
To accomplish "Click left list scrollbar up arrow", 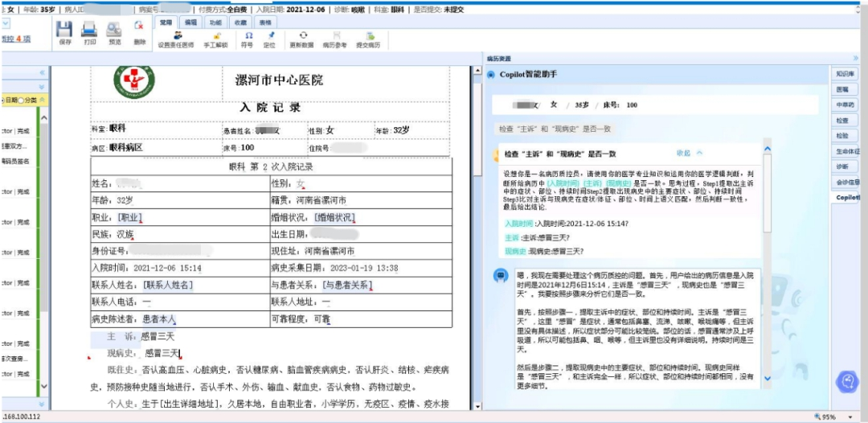I will click(43, 118).
